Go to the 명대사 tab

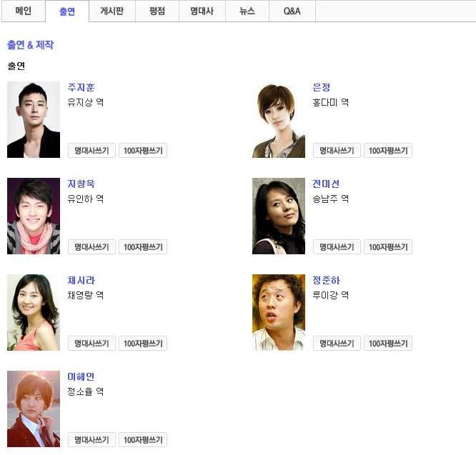(x=202, y=11)
